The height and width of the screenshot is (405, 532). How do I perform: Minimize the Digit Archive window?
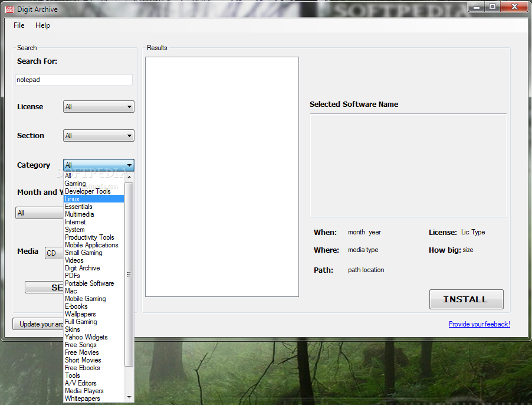(x=477, y=7)
